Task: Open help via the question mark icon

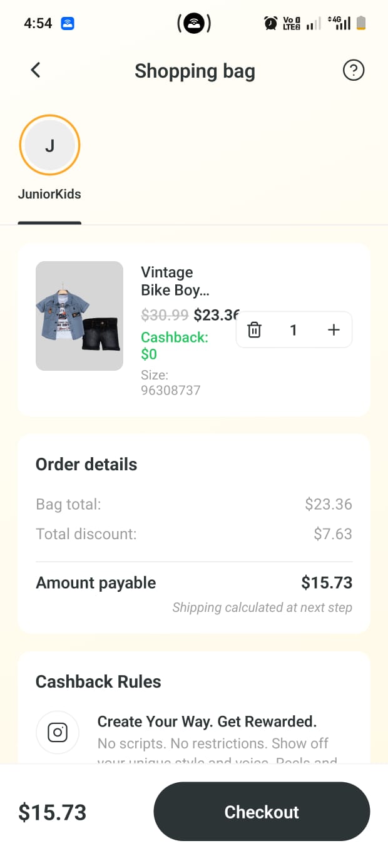Action: (x=354, y=70)
